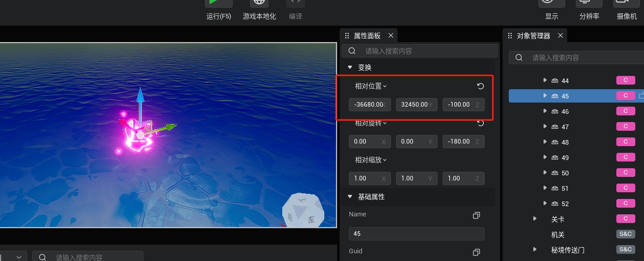Click the green Run (F5) play icon
Image resolution: width=644 pixels, height=261 pixels.
point(218,3)
